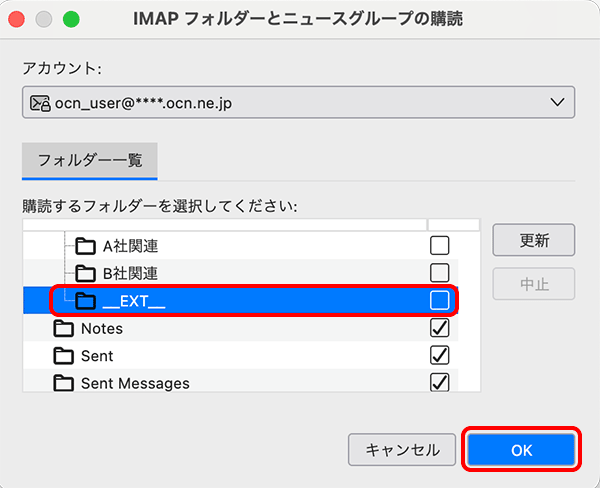This screenshot has width=600, height=488.
Task: Click the Notes folder icon
Action: click(x=65, y=328)
